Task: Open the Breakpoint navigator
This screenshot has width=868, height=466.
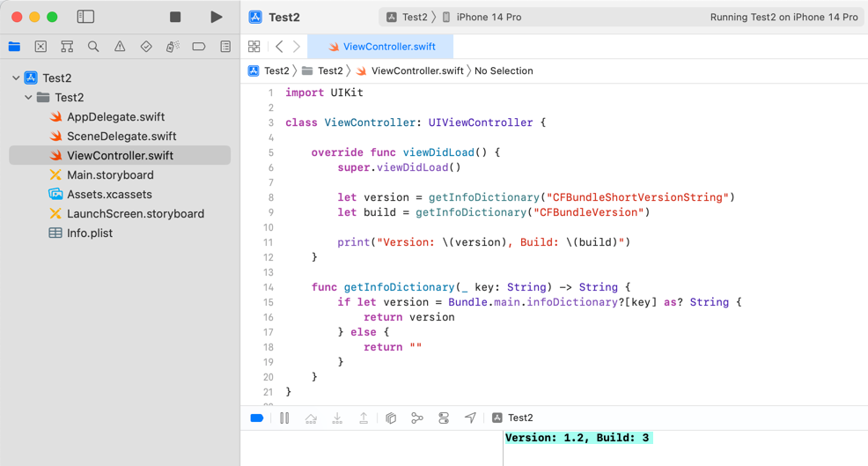Action: point(199,47)
